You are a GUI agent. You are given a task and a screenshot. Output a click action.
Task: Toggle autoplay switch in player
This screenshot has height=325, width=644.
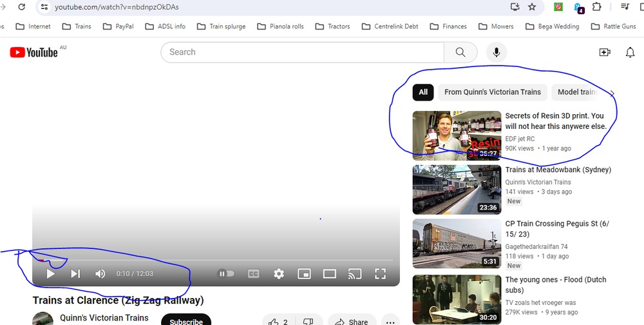pyautogui.click(x=226, y=273)
